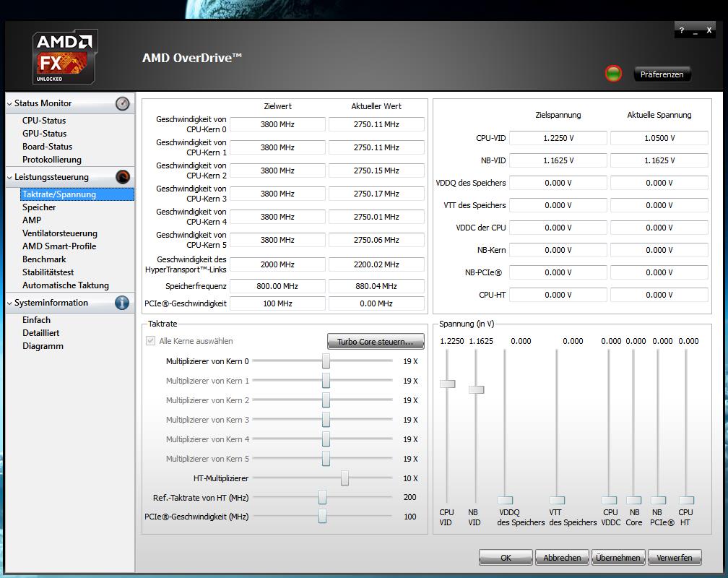Click Multiplizierer von Kern 0 slider handle
This screenshot has width=728, height=578.
click(x=326, y=361)
